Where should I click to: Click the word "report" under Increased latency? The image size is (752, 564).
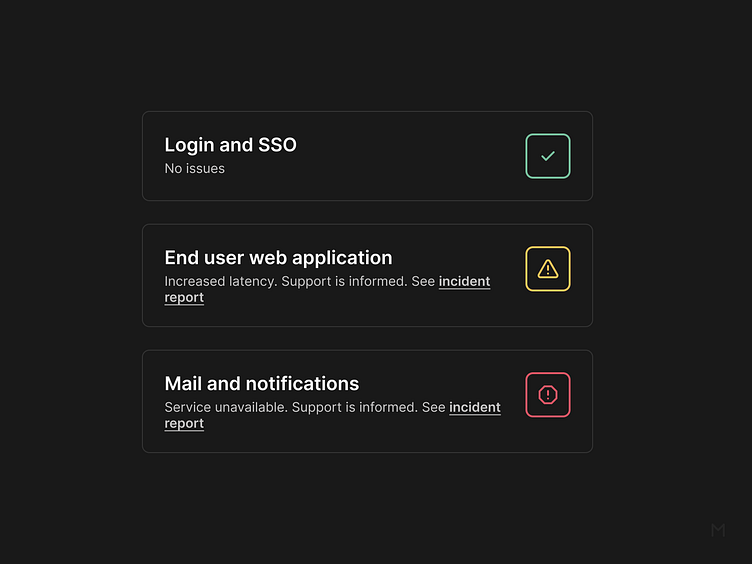tap(184, 298)
